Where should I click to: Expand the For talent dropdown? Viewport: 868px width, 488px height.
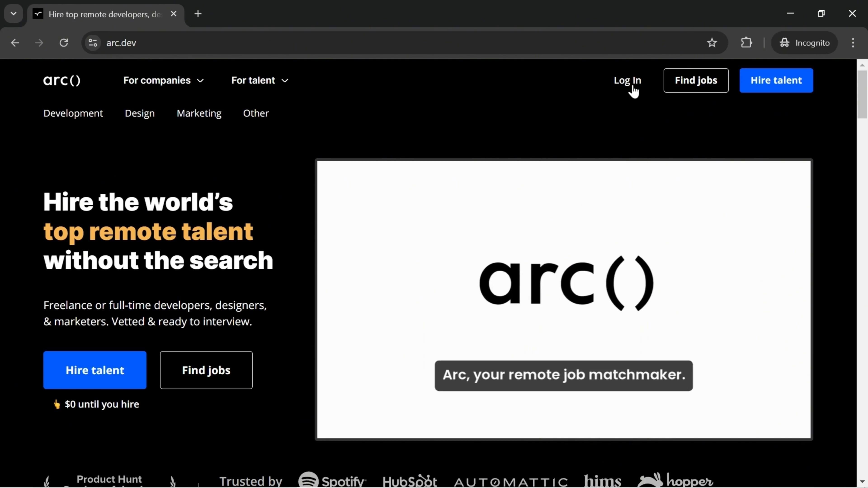click(x=259, y=80)
